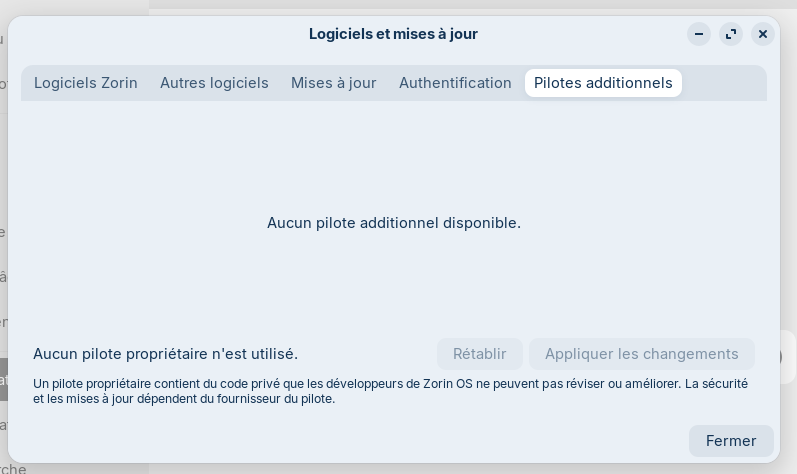Click the window title Logiciels et mises à jour
Screen dimensions: 797x474
coord(393,34)
